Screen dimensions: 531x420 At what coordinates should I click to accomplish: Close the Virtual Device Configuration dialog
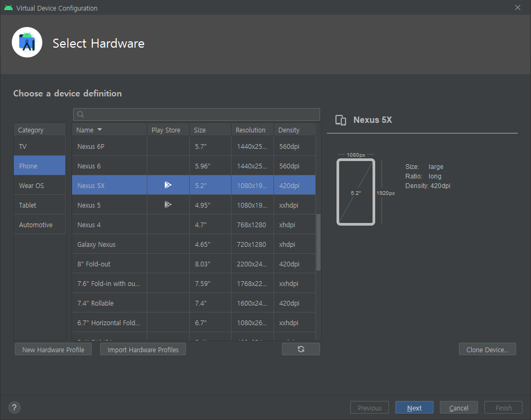(x=517, y=7)
